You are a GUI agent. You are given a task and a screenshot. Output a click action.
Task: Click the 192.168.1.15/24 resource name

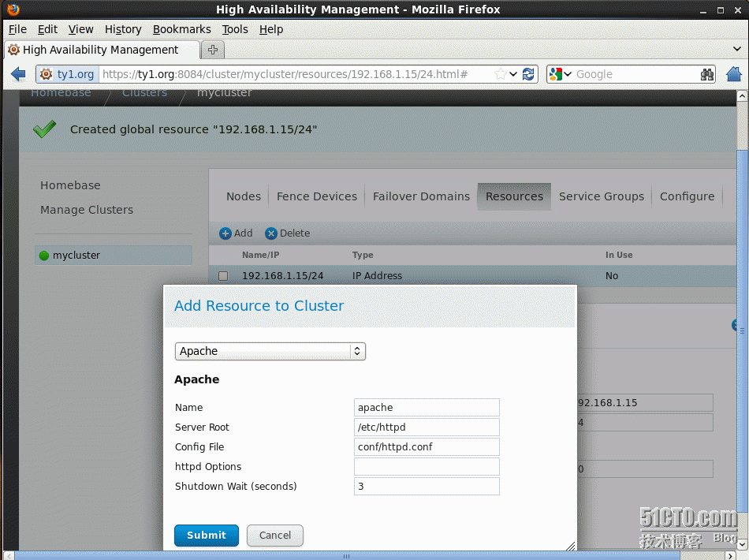point(283,276)
